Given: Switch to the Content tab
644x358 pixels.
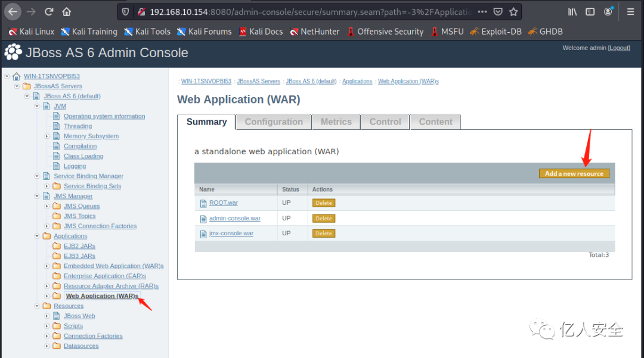Looking at the screenshot, I should point(435,122).
